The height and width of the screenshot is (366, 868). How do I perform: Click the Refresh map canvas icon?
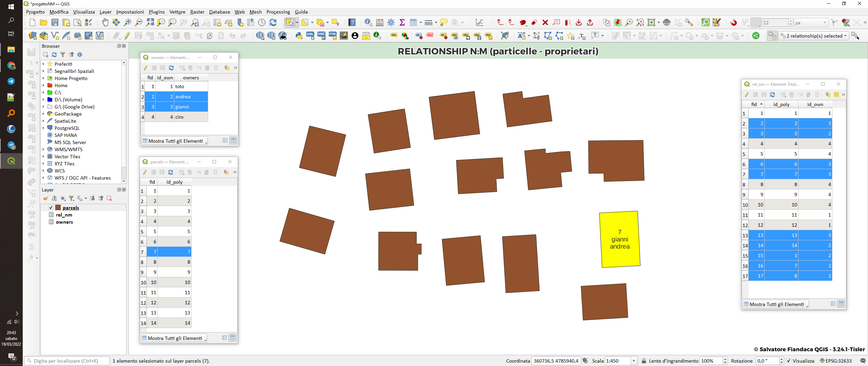tap(273, 22)
